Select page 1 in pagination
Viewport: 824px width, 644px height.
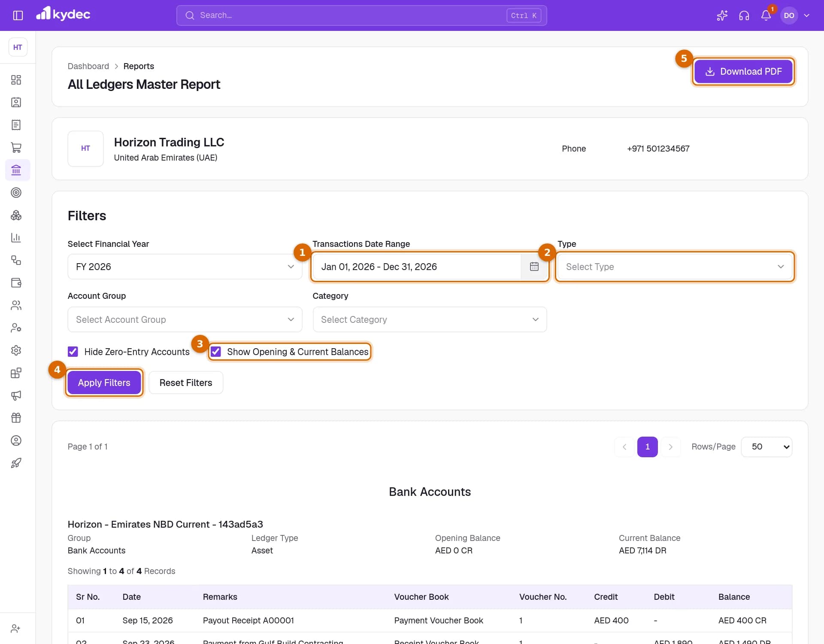[647, 447]
